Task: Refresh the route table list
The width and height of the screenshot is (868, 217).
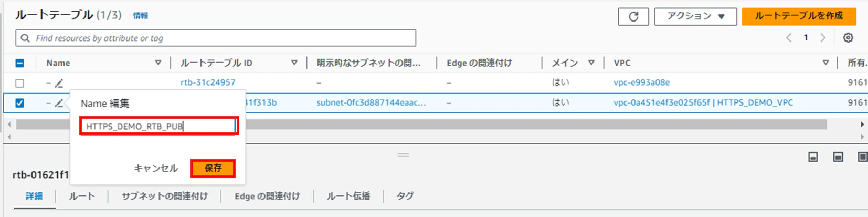Action: point(633,16)
